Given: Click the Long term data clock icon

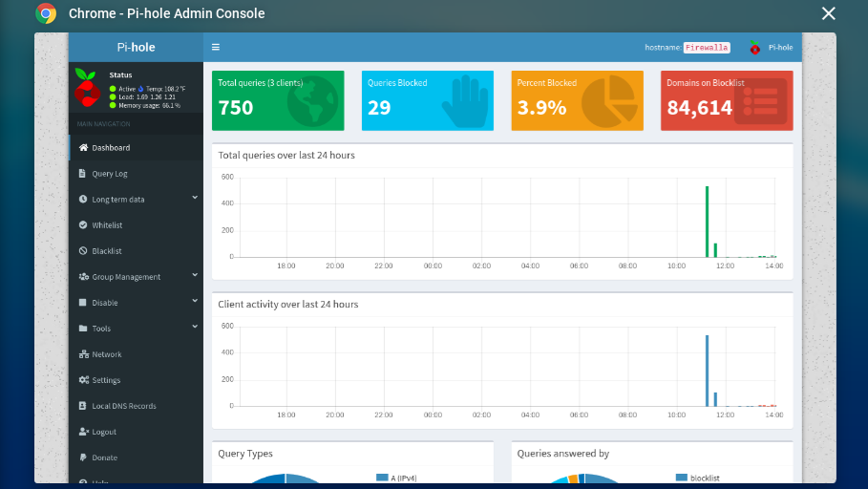Looking at the screenshot, I should tap(83, 199).
